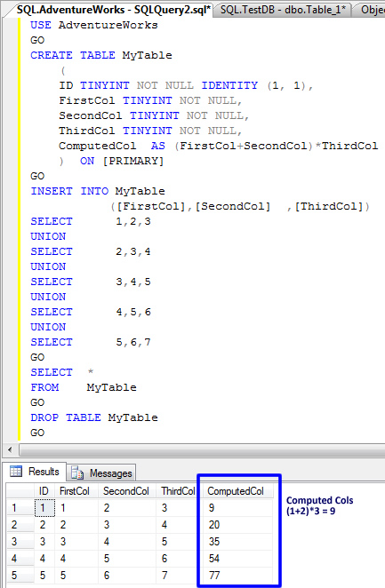Click ComputedCol cell with value 54
Image resolution: width=385 pixels, height=588 pixels.
coord(238,559)
